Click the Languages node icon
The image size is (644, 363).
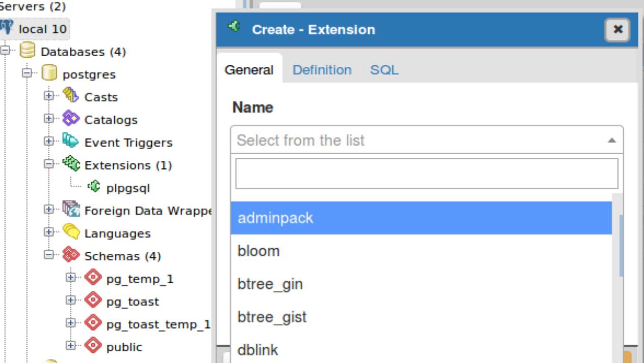[70, 232]
